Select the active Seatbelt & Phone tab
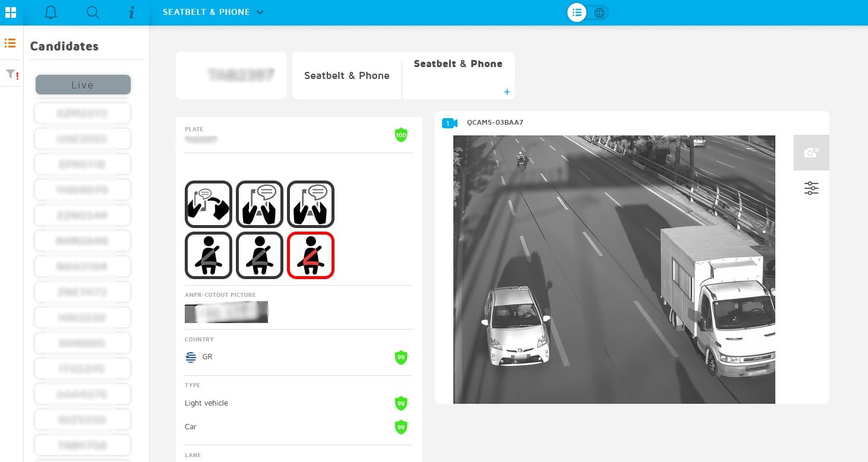 pos(457,64)
